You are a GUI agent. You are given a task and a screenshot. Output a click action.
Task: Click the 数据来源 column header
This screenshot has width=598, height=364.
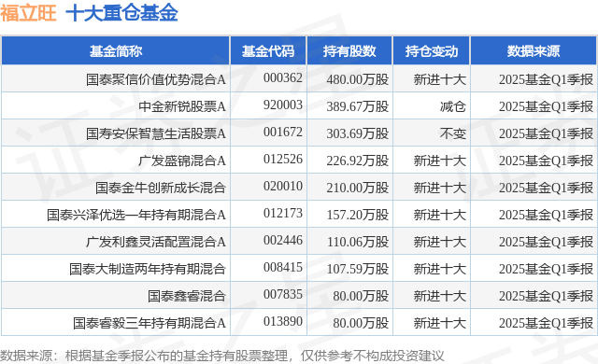(x=534, y=51)
